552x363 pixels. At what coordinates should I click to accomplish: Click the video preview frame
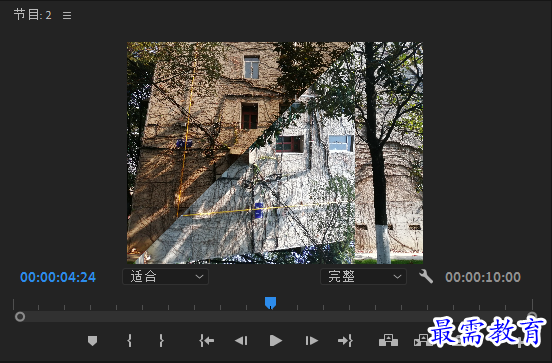[275, 153]
